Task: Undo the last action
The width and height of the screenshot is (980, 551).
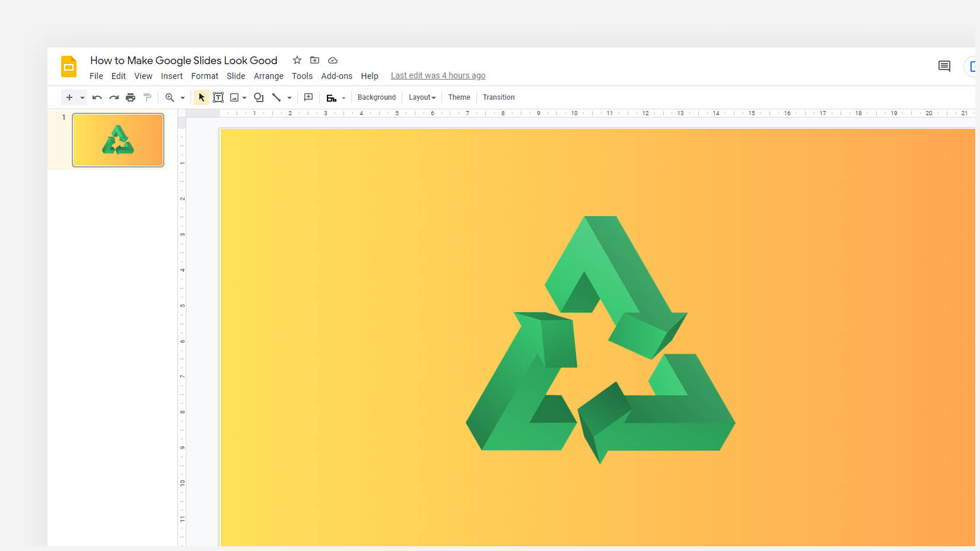Action: click(97, 97)
